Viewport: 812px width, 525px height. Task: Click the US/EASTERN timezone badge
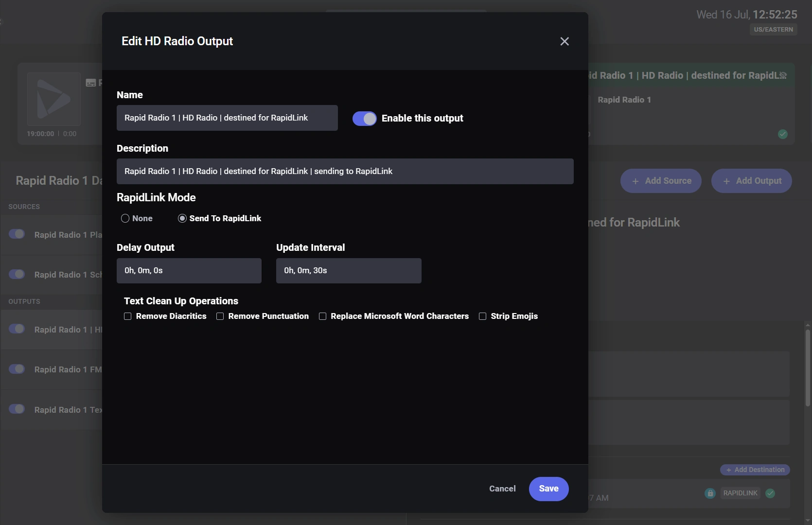click(x=774, y=30)
